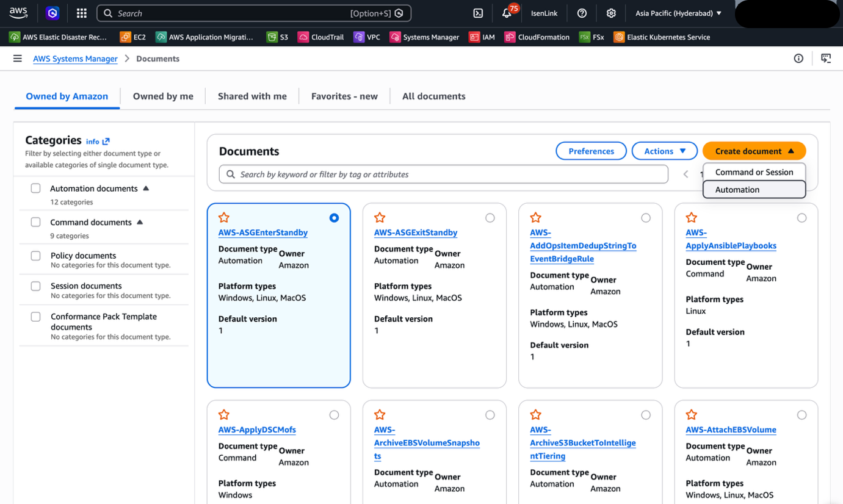The width and height of the screenshot is (843, 504).
Task: Switch to All documents tab
Action: pyautogui.click(x=434, y=96)
